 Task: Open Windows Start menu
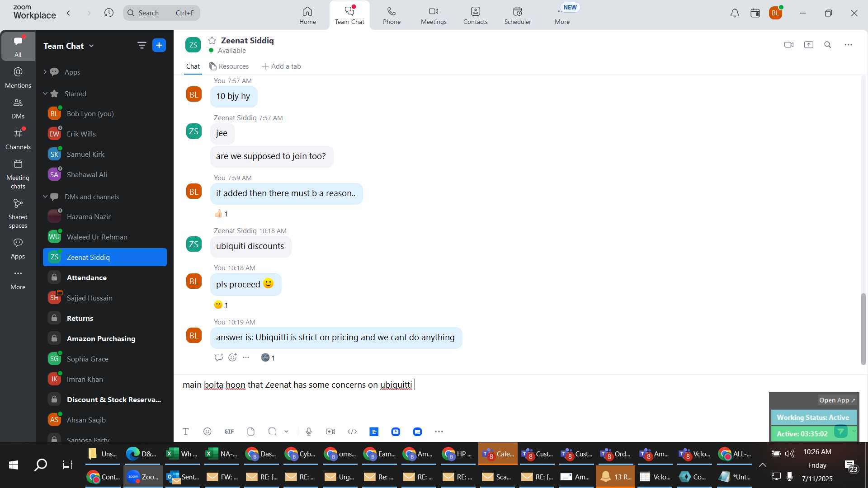(14, 465)
